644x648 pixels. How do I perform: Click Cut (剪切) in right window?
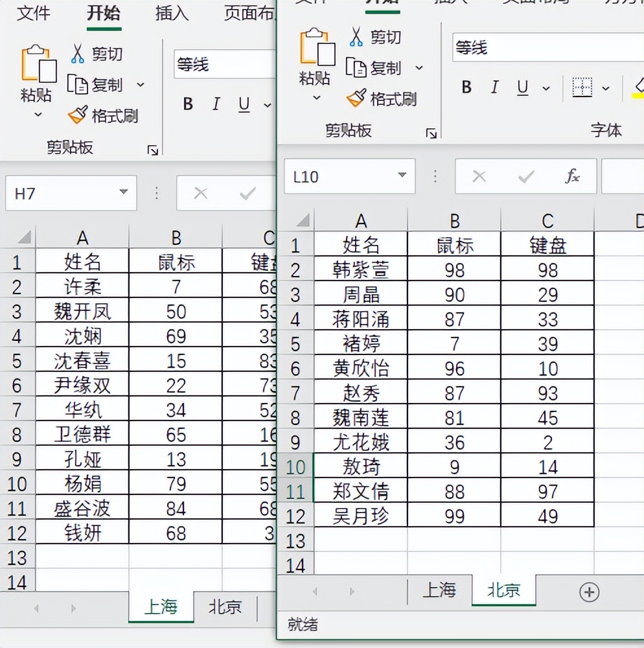coord(376,37)
